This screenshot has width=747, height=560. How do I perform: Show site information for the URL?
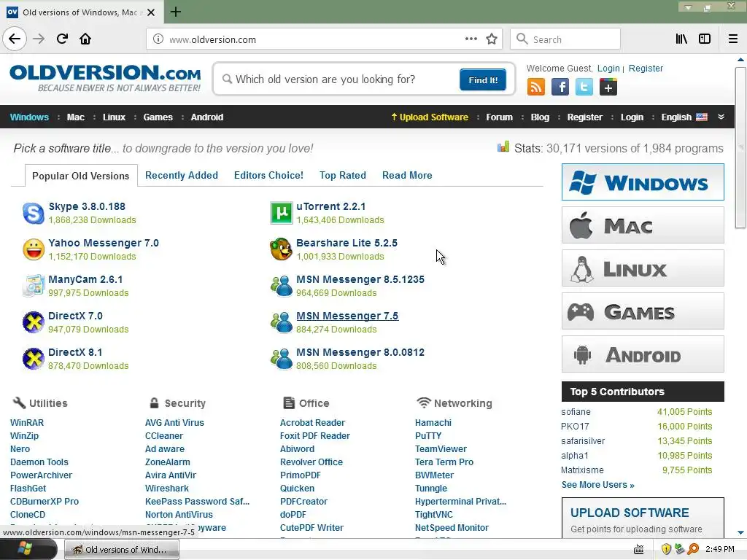click(x=158, y=39)
